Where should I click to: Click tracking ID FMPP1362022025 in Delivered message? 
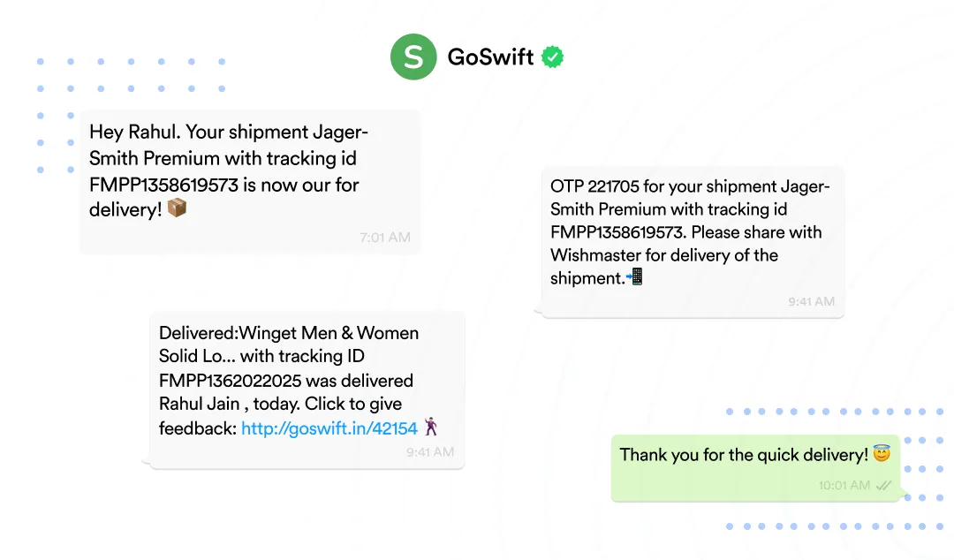click(x=231, y=381)
